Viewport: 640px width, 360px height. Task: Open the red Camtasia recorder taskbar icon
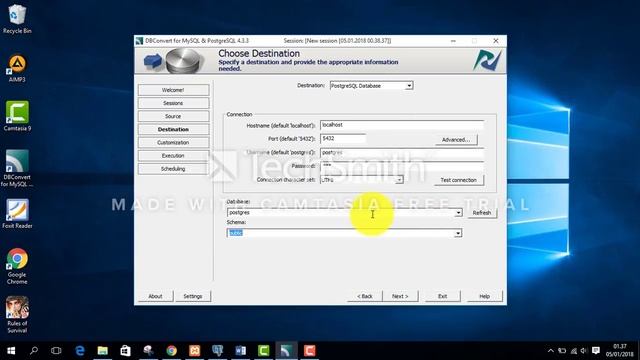pyautogui.click(x=309, y=351)
